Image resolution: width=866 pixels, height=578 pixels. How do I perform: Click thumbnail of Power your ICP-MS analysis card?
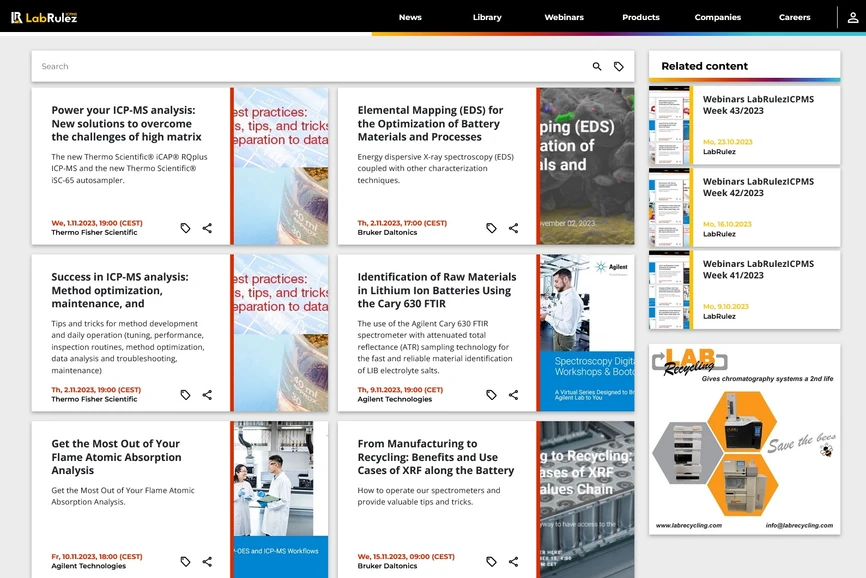tap(281, 166)
